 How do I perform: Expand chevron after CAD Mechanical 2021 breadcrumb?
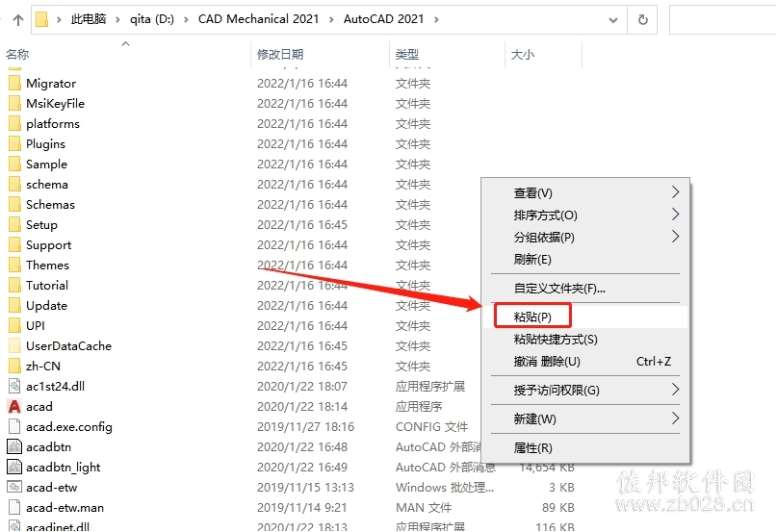pos(331,20)
